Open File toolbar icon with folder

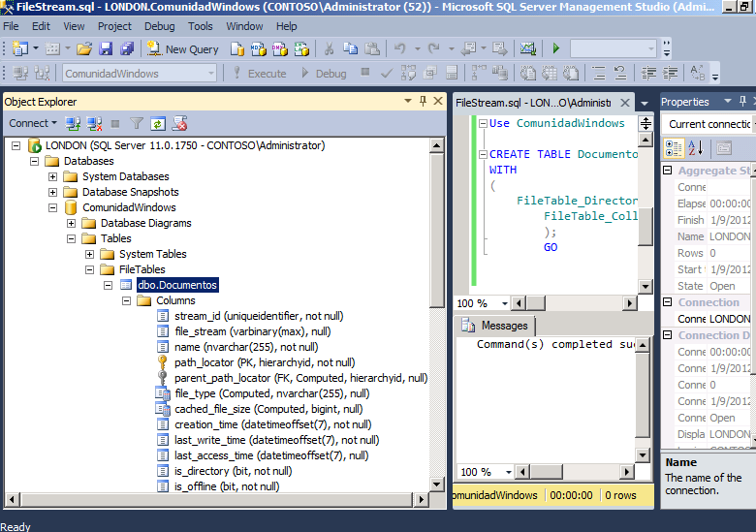tap(84, 49)
